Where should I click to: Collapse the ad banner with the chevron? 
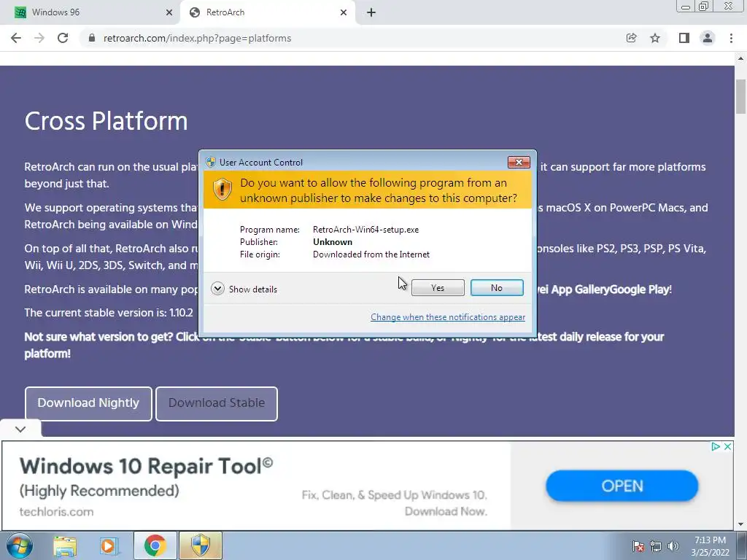point(20,429)
